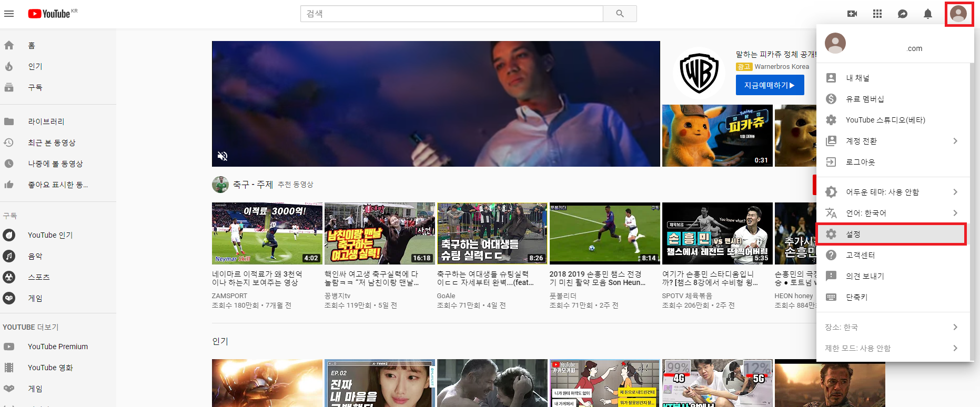This screenshot has width=980, height=407.
Task: Click 게임 under YOUTUBE 더보기
Action: click(x=35, y=389)
